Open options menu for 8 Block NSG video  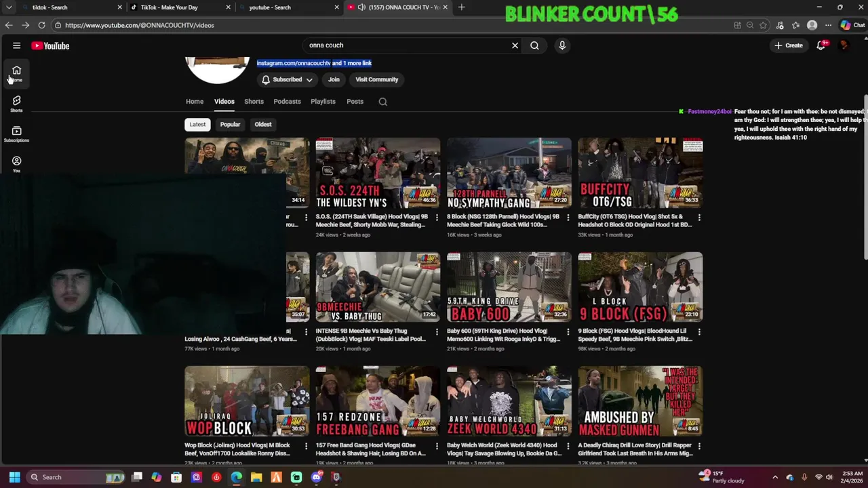[x=568, y=218]
